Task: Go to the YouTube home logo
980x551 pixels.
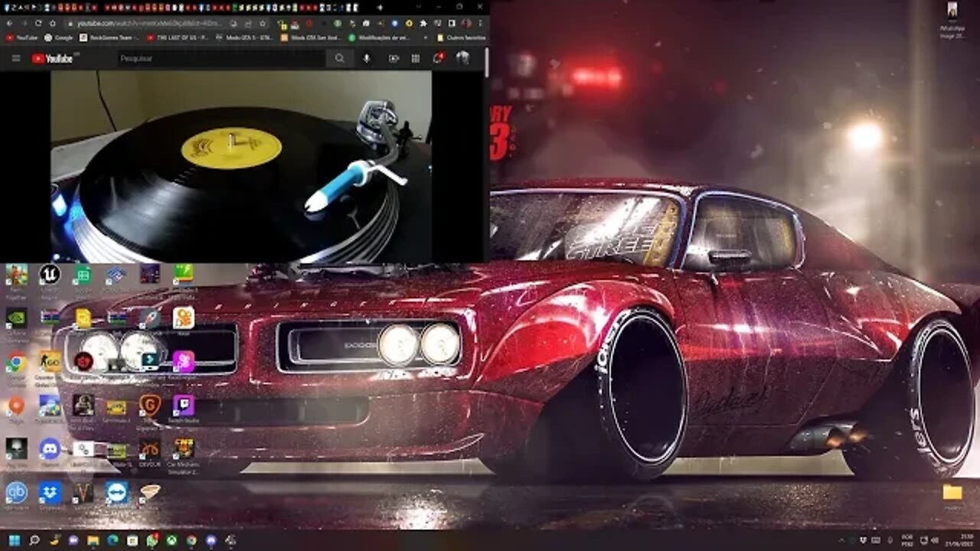Action: click(x=52, y=58)
